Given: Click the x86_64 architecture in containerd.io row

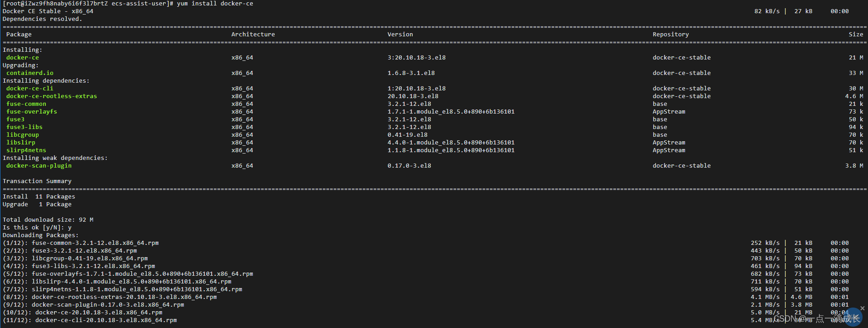Looking at the screenshot, I should (x=242, y=73).
